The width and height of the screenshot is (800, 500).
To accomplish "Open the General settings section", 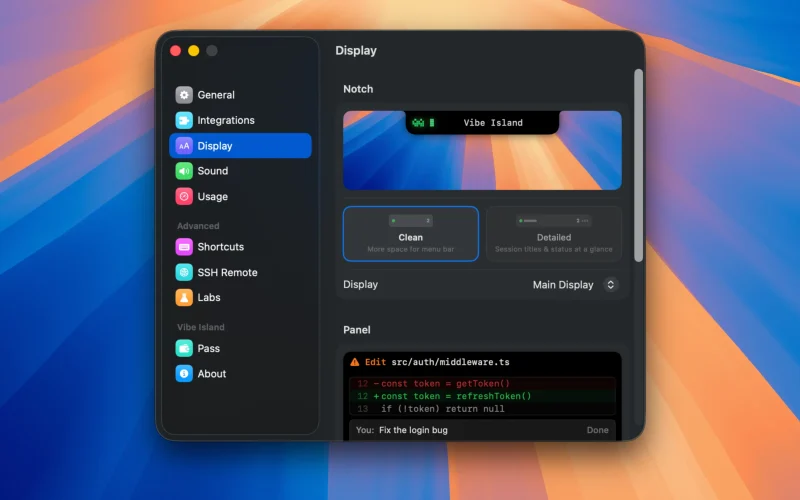I will 240,95.
